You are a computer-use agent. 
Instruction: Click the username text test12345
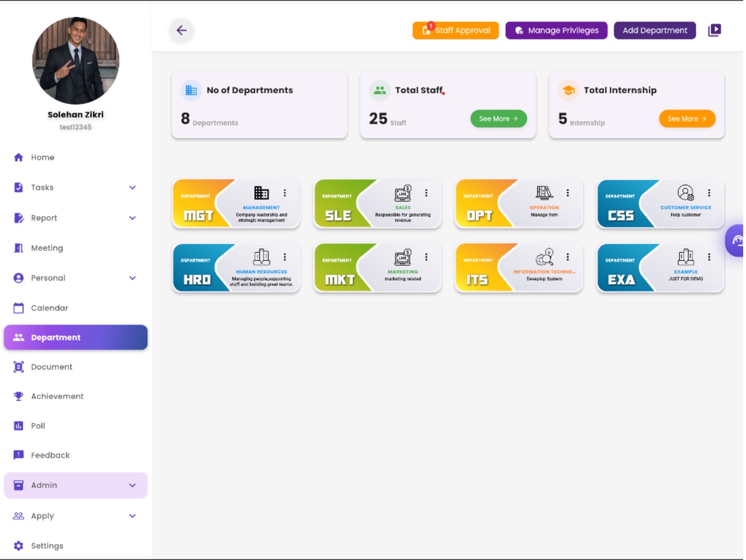(x=76, y=127)
